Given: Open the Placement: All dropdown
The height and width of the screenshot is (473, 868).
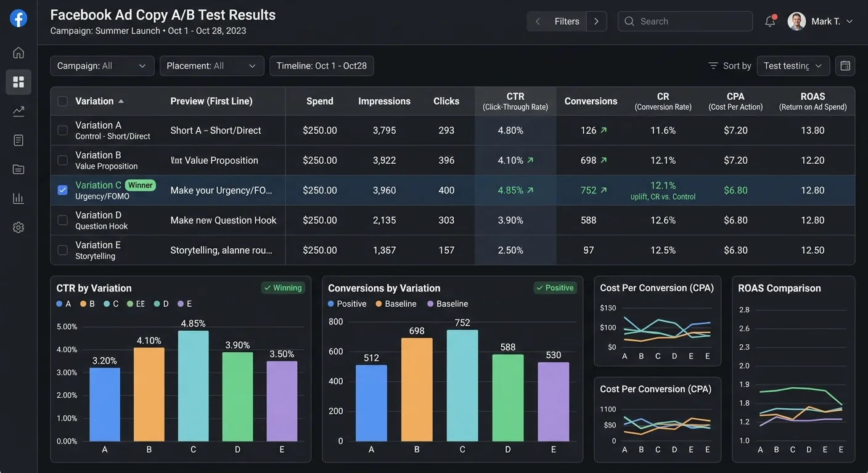Looking at the screenshot, I should click(211, 66).
